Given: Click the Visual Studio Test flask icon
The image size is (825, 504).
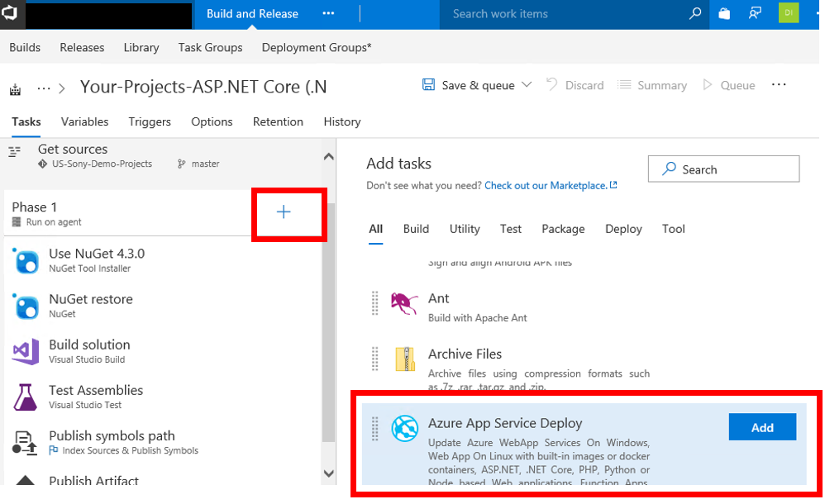Looking at the screenshot, I should coord(26,397).
